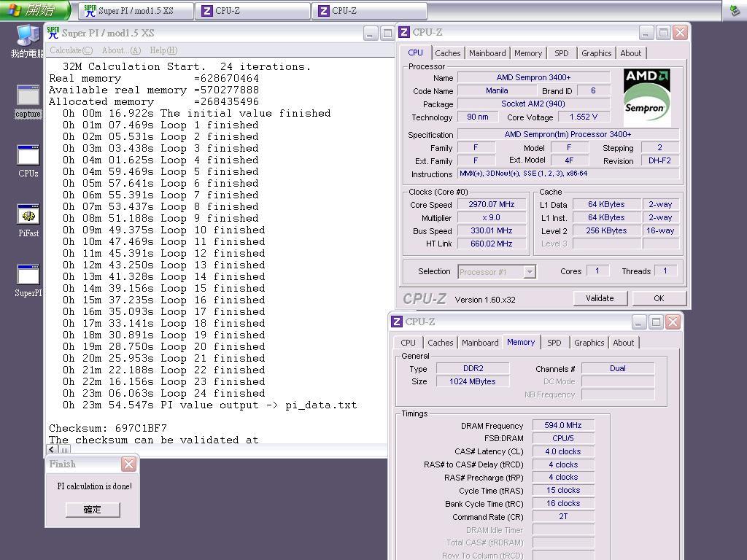The height and width of the screenshot is (560, 747).
Task: Open the Help menu in Super PI
Action: [x=163, y=50]
